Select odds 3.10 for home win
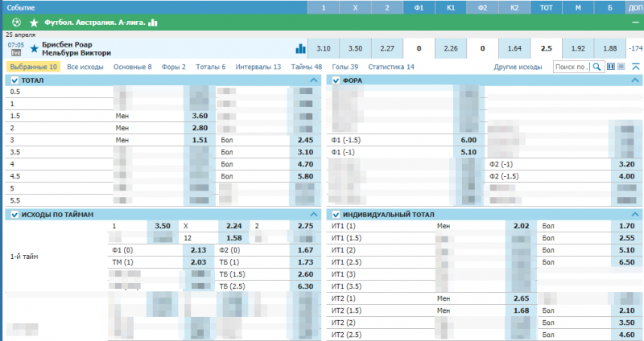The height and width of the screenshot is (341, 644). [x=324, y=48]
